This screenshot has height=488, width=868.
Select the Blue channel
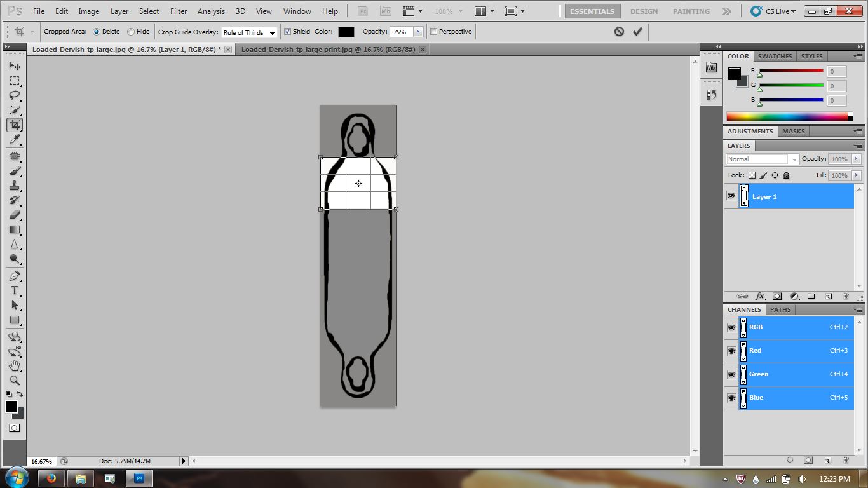point(756,398)
